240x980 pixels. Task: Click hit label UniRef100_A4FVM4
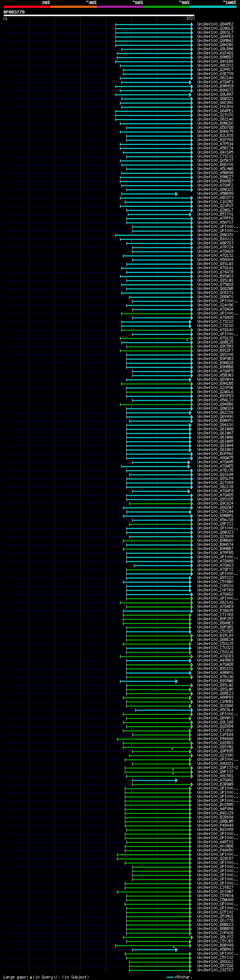point(215,810)
